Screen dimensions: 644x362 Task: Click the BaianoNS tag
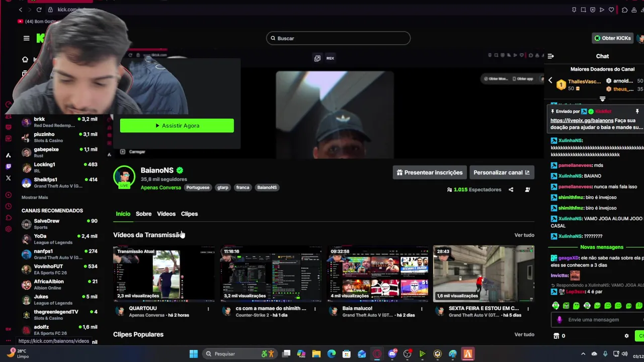tap(267, 188)
